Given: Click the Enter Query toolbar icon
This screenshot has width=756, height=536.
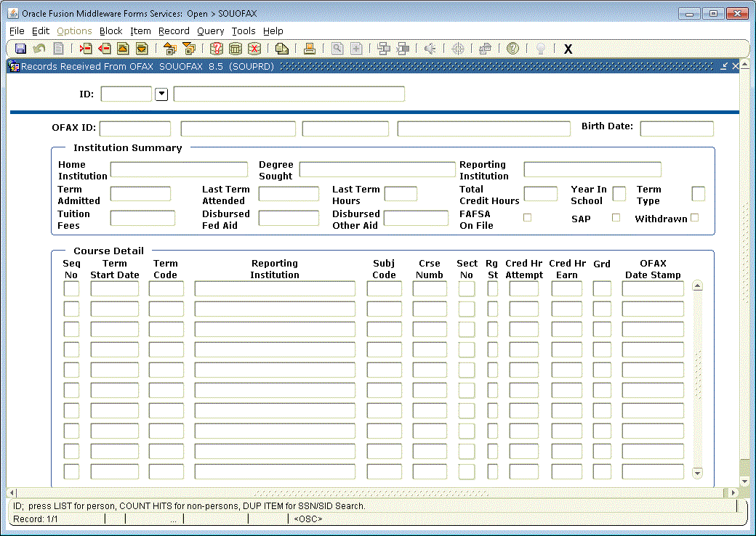Looking at the screenshot, I should [x=216, y=49].
